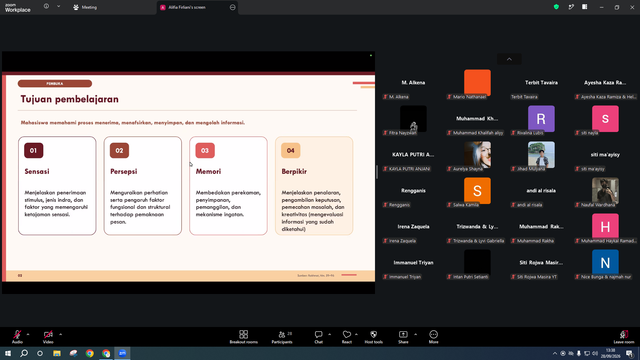Open the Participants panel
Image resolution: width=640 pixels, height=360 pixels.
pos(282,337)
